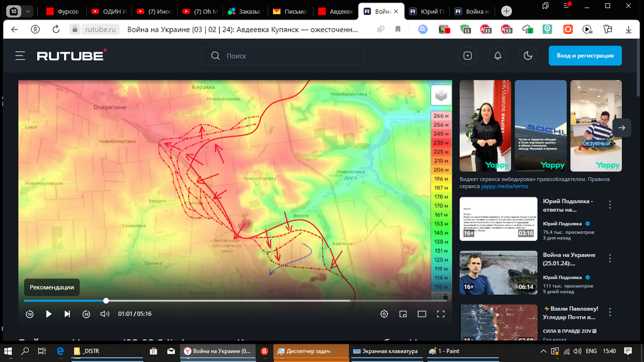Open Взяли Павловку video title

tap(571, 313)
